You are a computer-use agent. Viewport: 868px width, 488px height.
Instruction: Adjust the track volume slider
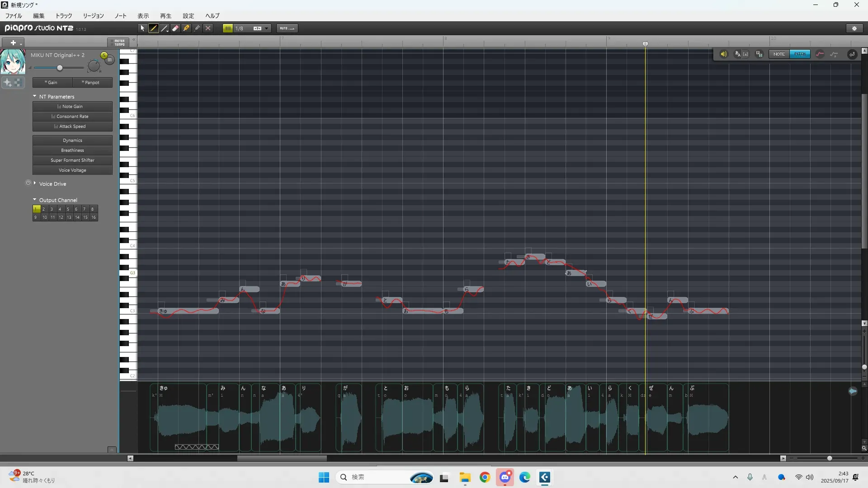[x=60, y=68]
